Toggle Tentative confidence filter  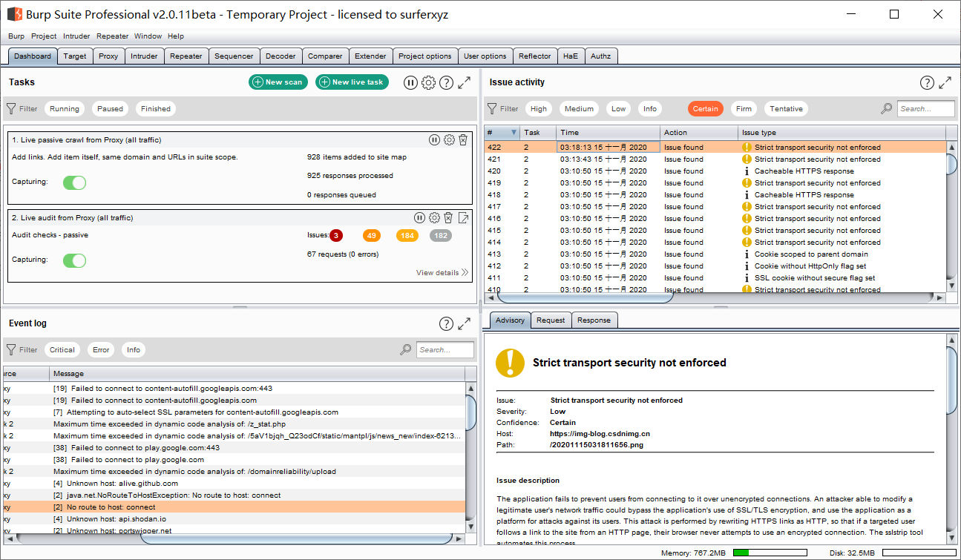click(786, 109)
